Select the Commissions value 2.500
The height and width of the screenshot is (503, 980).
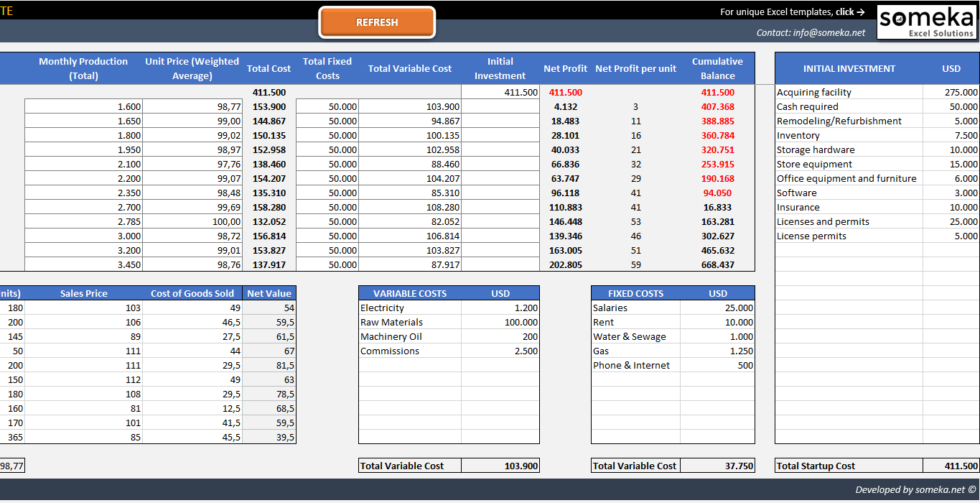click(500, 351)
